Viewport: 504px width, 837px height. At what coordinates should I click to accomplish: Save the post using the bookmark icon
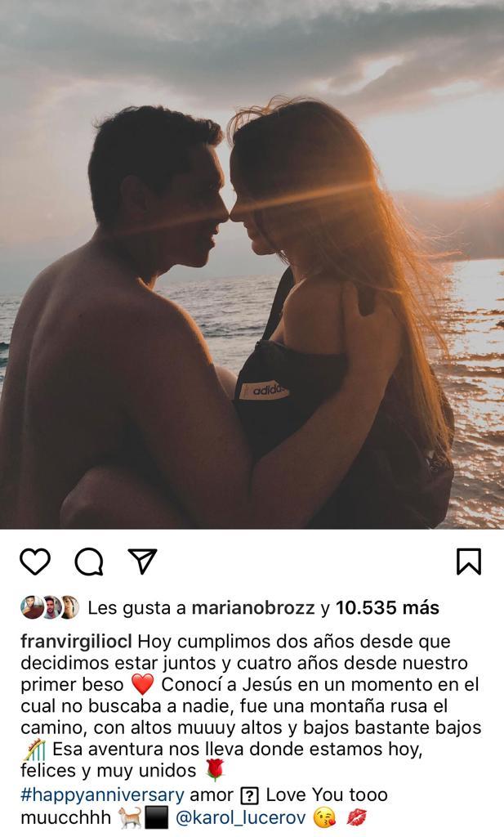coord(468,561)
